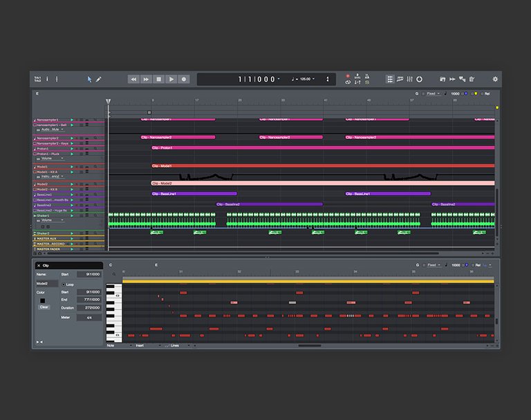531x420 pixels.
Task: Toggle Nanosampler1 track play state
Action: point(72,120)
